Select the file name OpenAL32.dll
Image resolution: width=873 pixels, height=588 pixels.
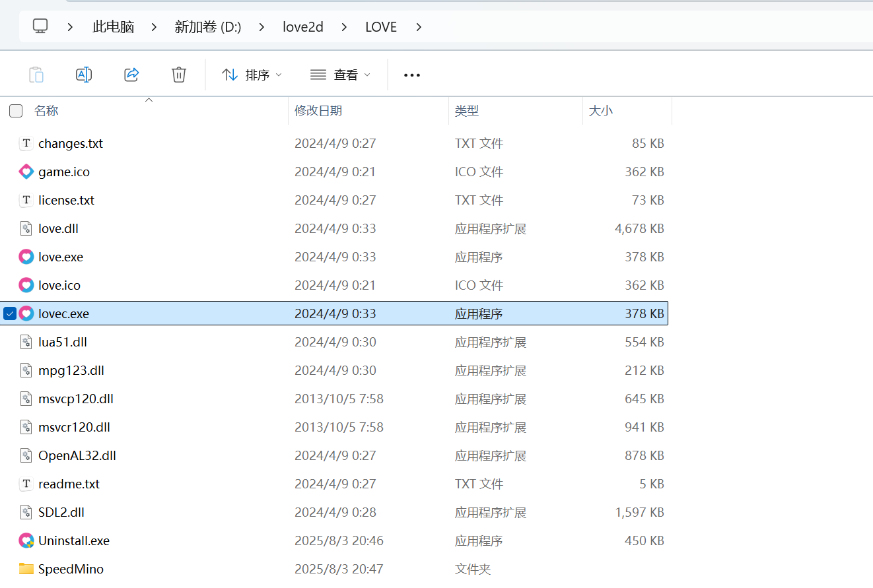click(77, 455)
